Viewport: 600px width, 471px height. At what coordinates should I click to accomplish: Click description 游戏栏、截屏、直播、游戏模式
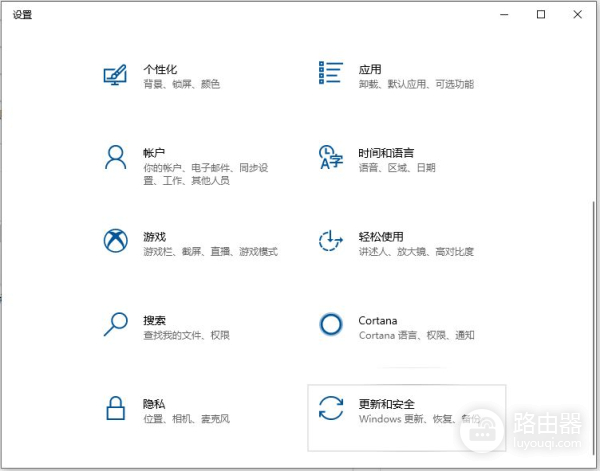coord(210,251)
